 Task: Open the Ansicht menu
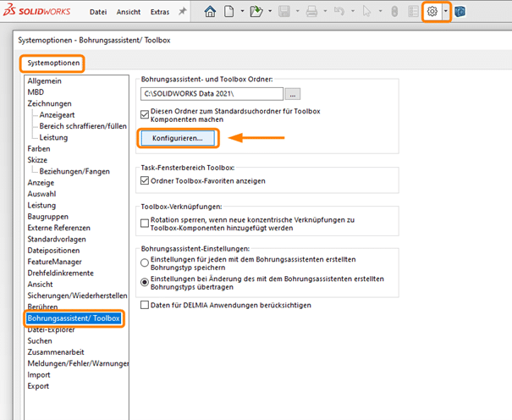[x=129, y=12]
